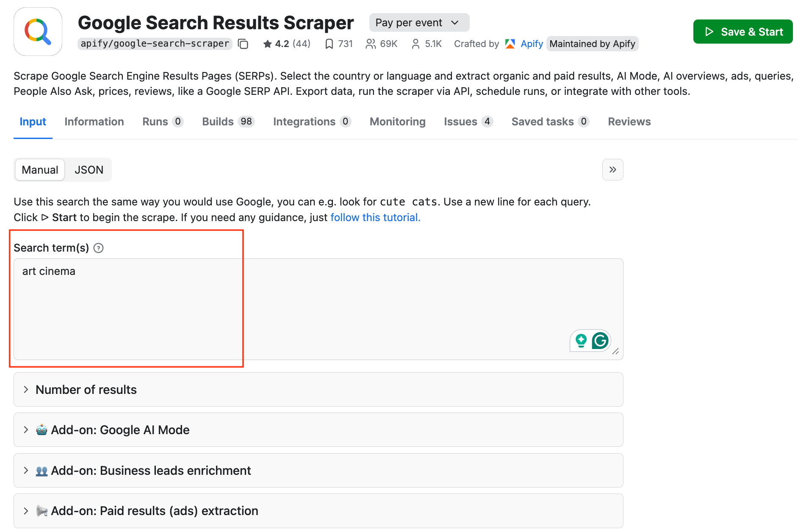This screenshot has height=532, width=798.
Task: Click the Grammarly icon in the textarea
Action: (600, 340)
